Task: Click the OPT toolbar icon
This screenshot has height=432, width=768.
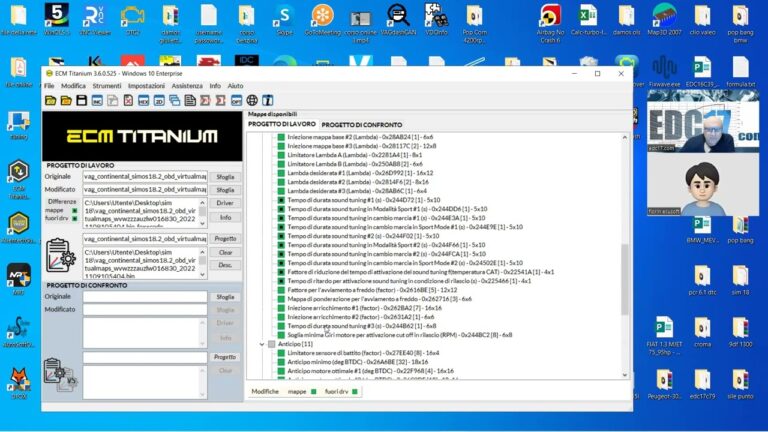Action: point(237,100)
